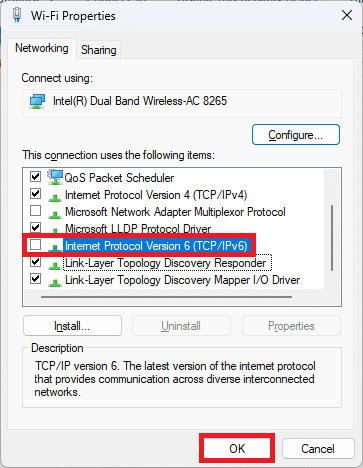The width and height of the screenshot is (363, 468).
Task: Open protocol Properties button
Action: [291, 326]
